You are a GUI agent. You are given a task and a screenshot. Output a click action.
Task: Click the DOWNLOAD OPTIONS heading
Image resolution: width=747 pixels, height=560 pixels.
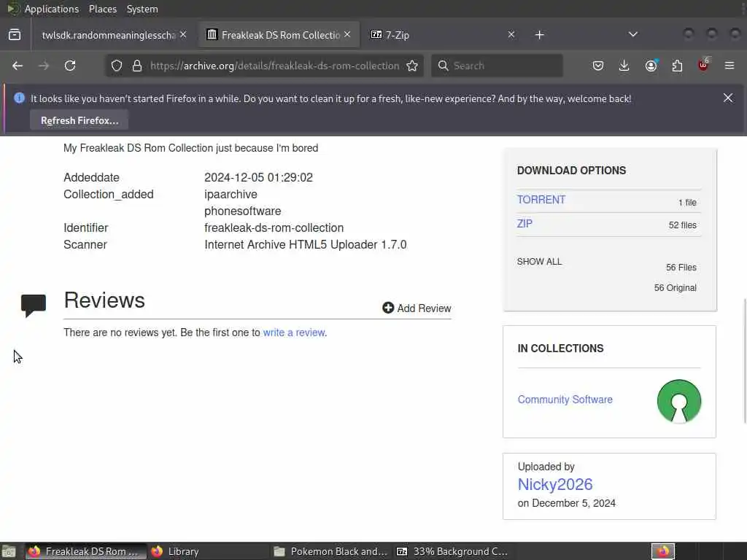click(571, 171)
